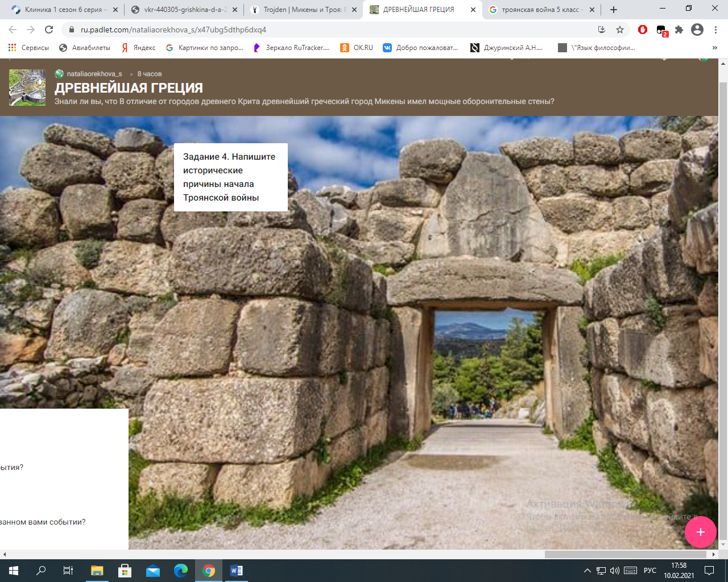Show hidden system tray icons
Screen dimensions: 728x582
(x=588, y=571)
